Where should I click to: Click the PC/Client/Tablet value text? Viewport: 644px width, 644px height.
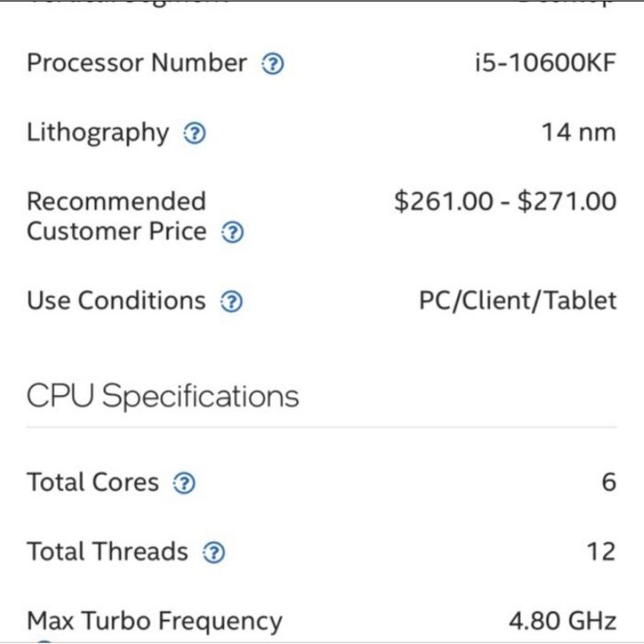tap(517, 301)
